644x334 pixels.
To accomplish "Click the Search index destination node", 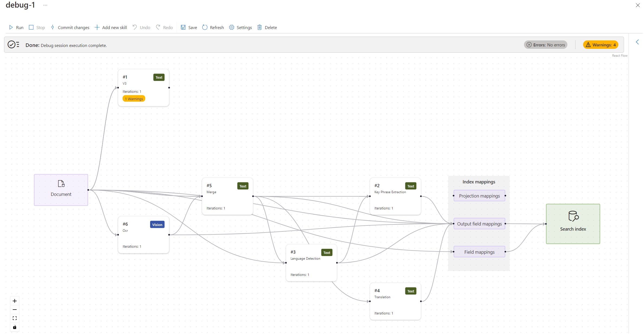I will (573, 224).
